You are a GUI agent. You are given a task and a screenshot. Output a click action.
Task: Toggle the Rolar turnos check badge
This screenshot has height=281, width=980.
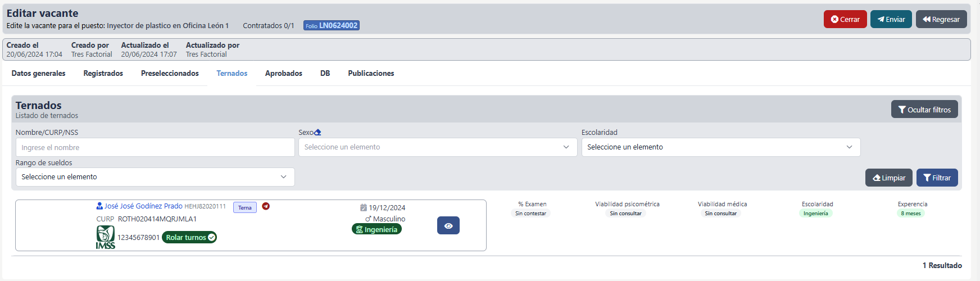(189, 237)
